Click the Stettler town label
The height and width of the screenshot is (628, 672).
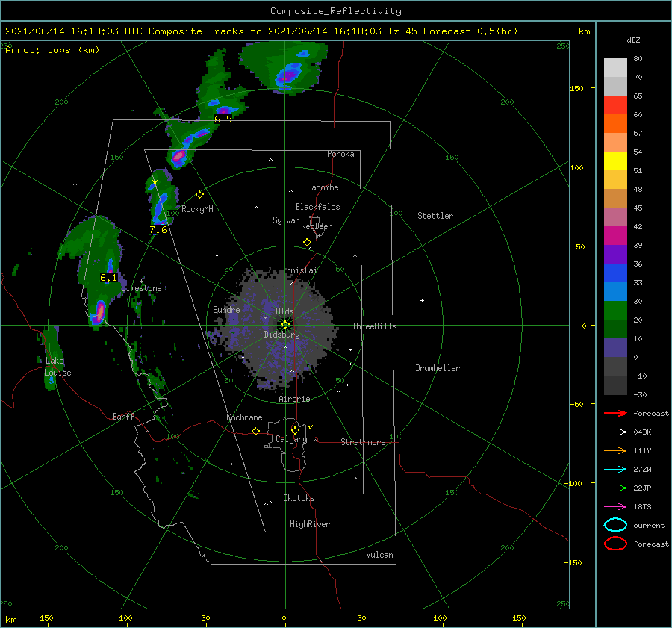[x=435, y=216]
